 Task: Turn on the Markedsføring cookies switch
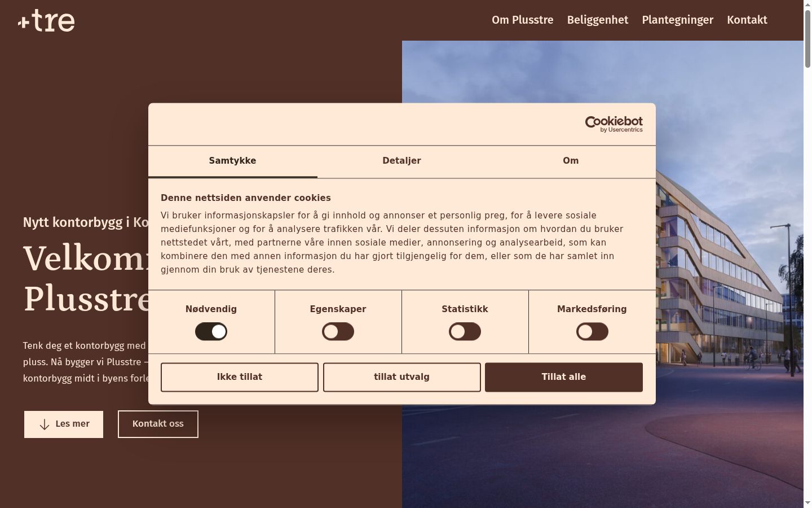(592, 331)
